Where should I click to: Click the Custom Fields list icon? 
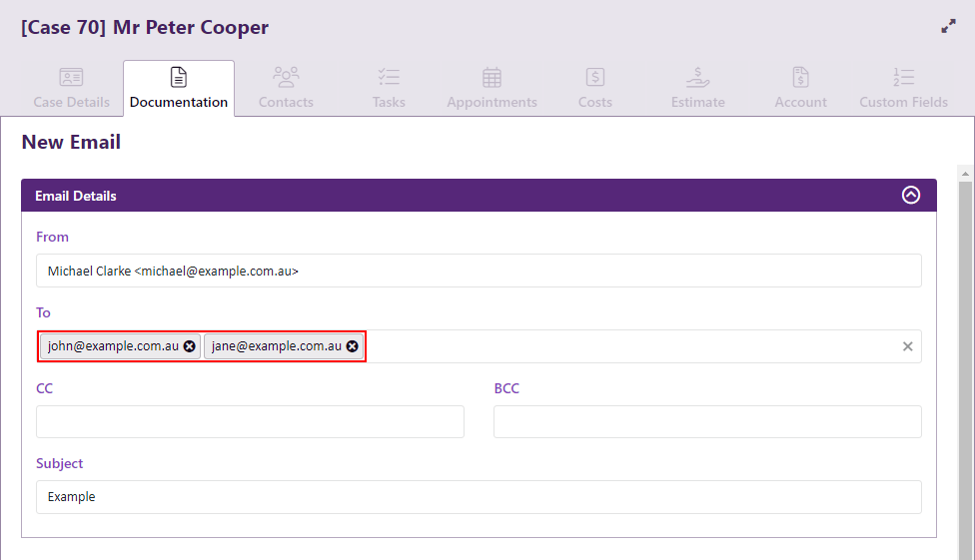903,77
